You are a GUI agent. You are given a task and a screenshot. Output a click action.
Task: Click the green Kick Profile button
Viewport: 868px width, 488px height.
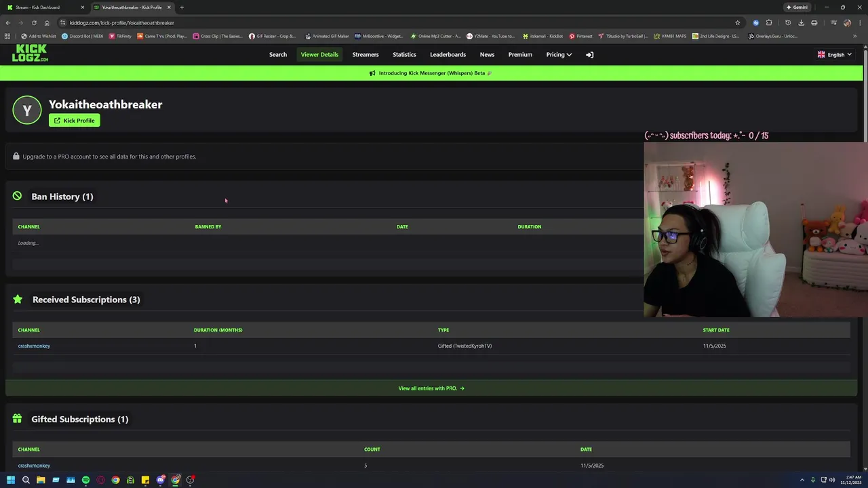[75, 121]
